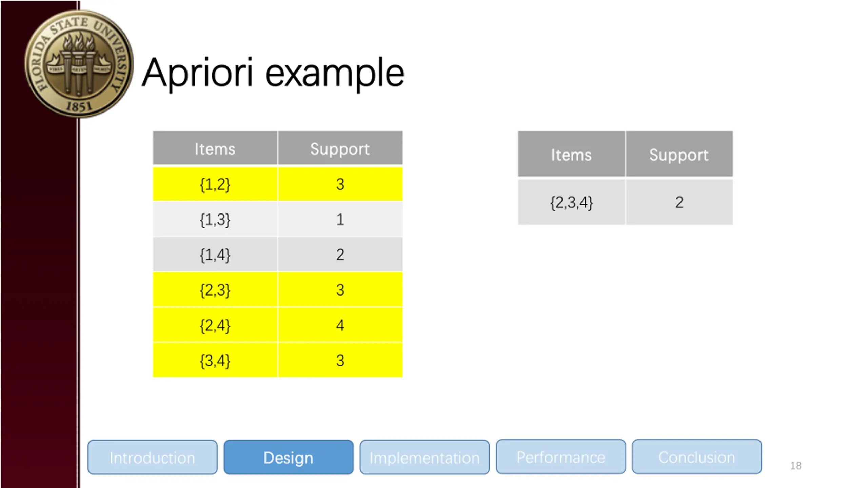The width and height of the screenshot is (868, 488).
Task: Click the slide number 18
Action: click(x=796, y=466)
